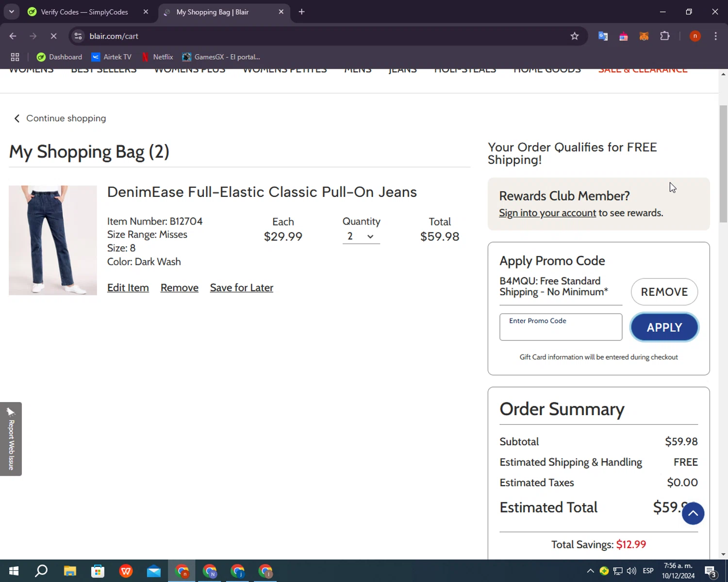Close the Verify Codes tab

[x=146, y=12]
